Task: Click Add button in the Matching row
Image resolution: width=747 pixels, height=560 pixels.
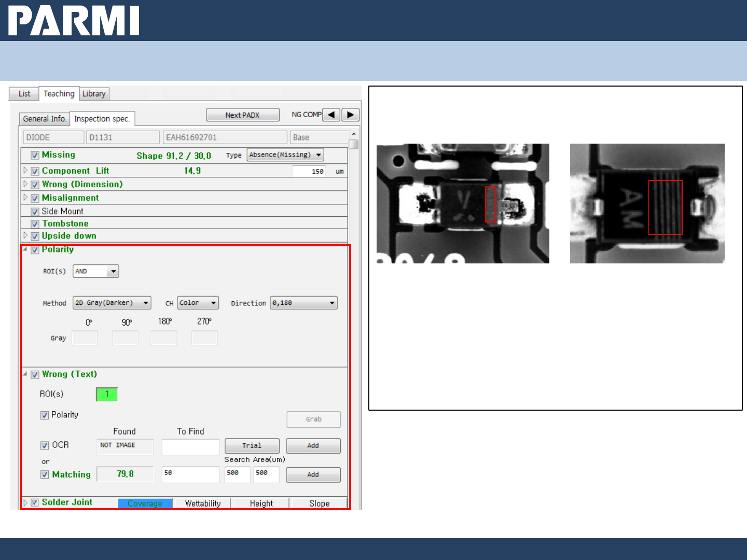Action: point(313,474)
